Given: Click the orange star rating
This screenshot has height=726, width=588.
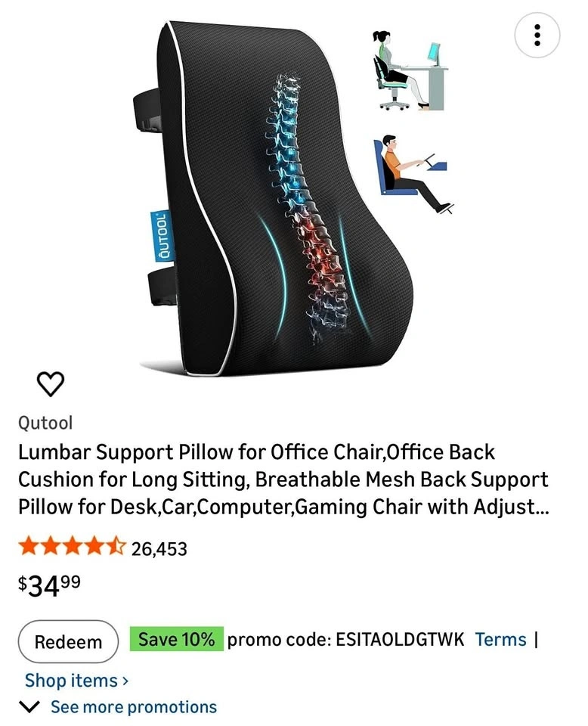Looking at the screenshot, I should click(72, 547).
